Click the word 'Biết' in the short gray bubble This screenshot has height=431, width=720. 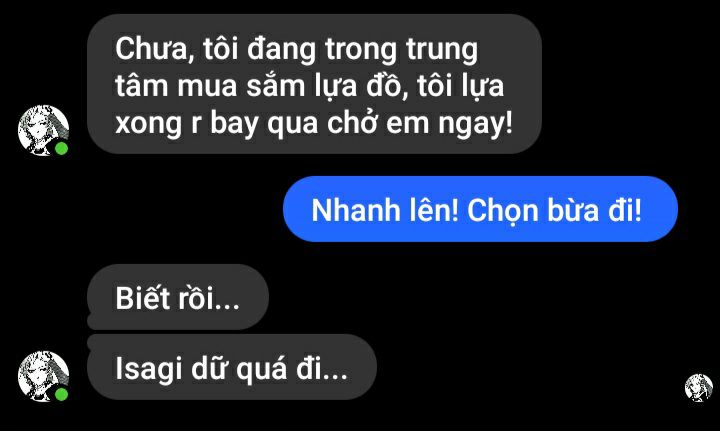click(142, 298)
